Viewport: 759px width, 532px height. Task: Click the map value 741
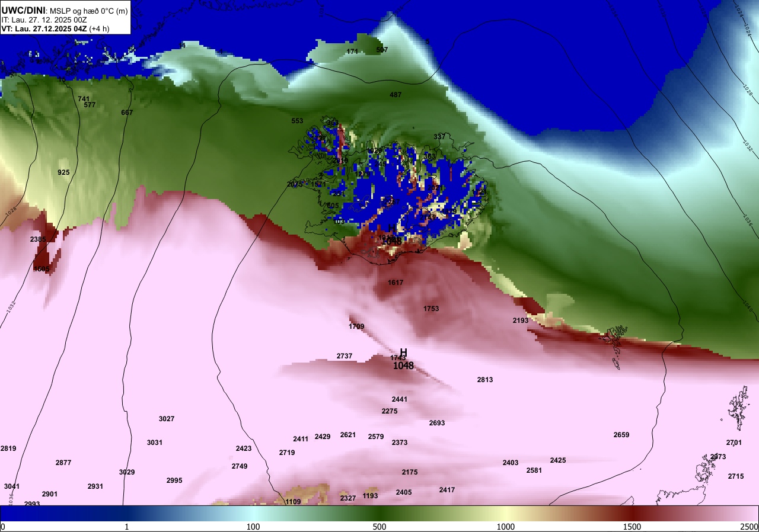click(84, 99)
